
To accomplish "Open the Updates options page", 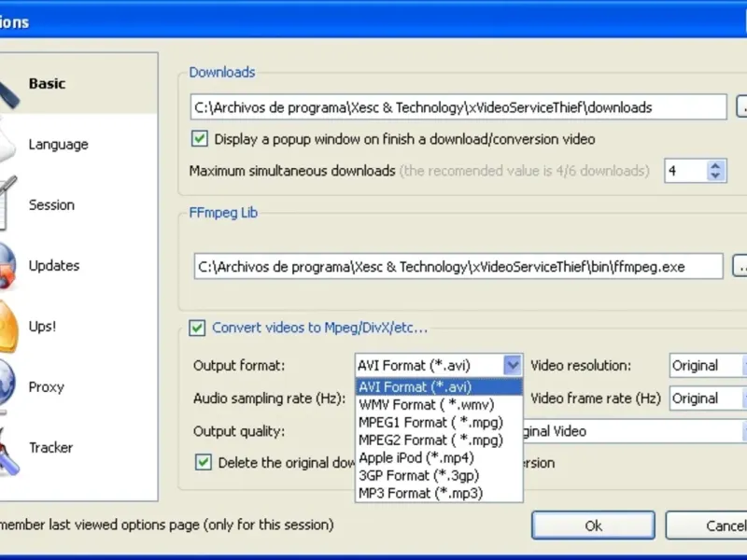I will click(x=78, y=265).
